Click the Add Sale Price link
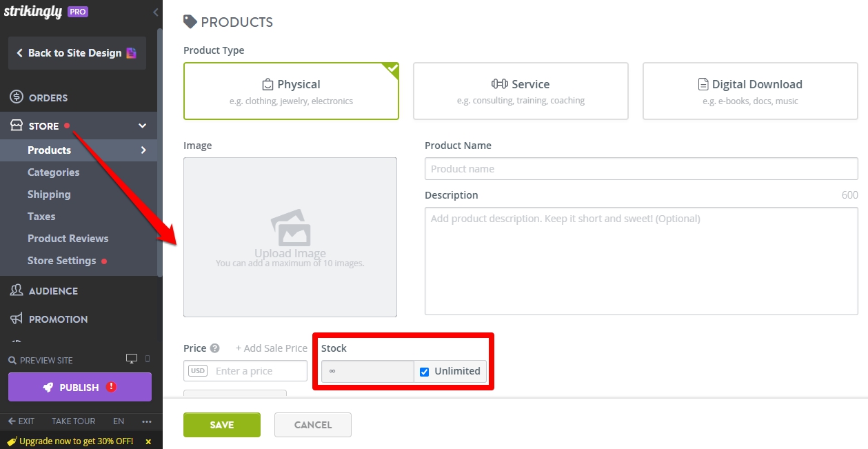Image resolution: width=868 pixels, height=449 pixels. pyautogui.click(x=272, y=348)
